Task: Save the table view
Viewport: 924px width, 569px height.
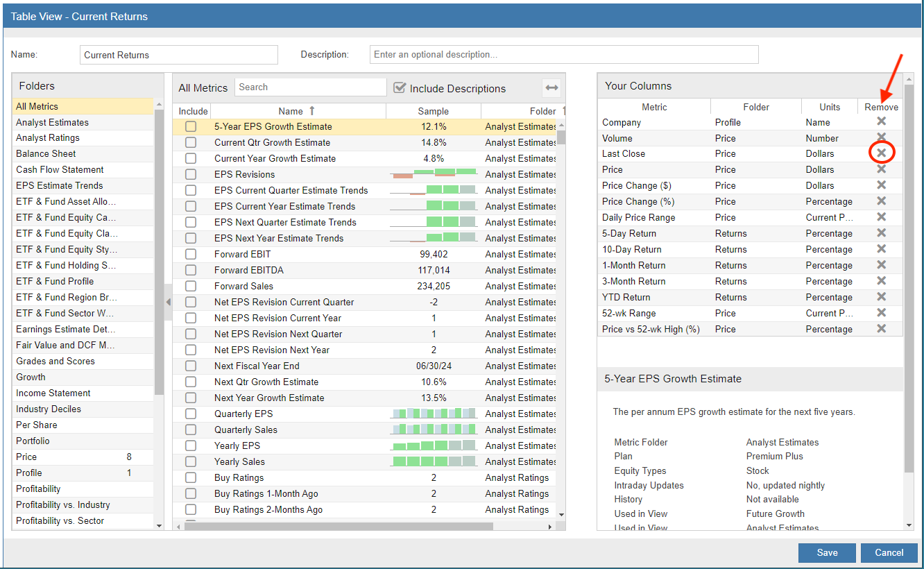Action: (827, 553)
